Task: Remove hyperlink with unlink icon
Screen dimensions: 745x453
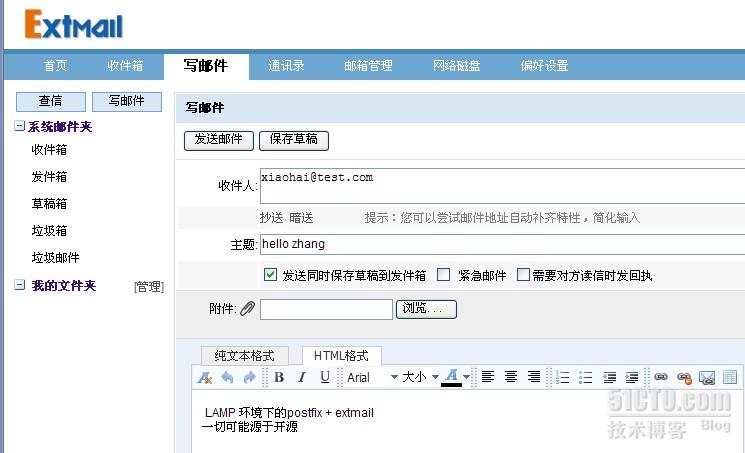Action: coord(684,378)
